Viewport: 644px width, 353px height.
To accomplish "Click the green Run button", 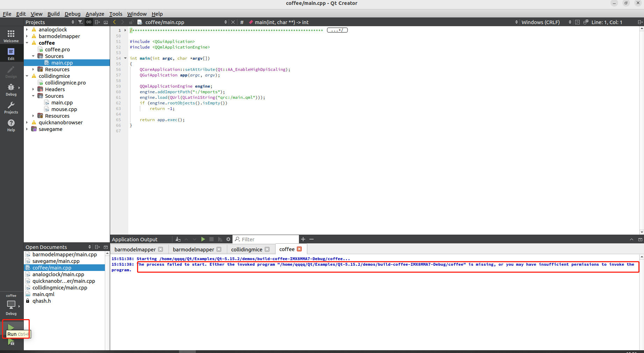I will 11,328.
